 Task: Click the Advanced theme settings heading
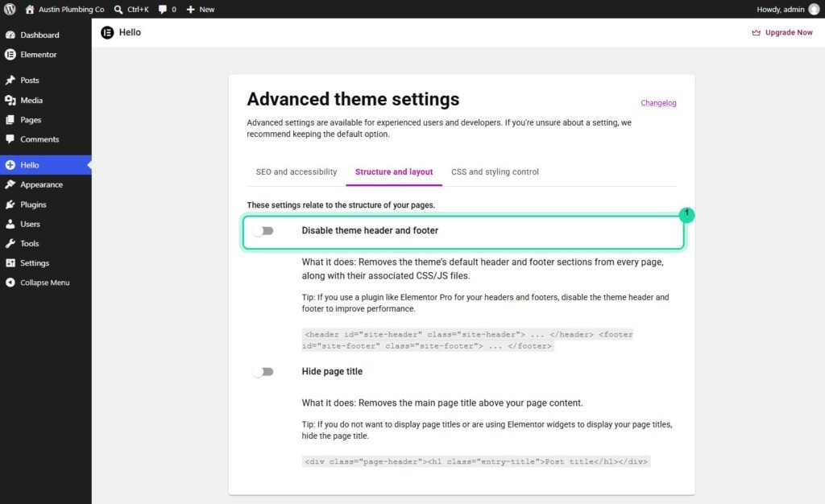[x=353, y=99]
